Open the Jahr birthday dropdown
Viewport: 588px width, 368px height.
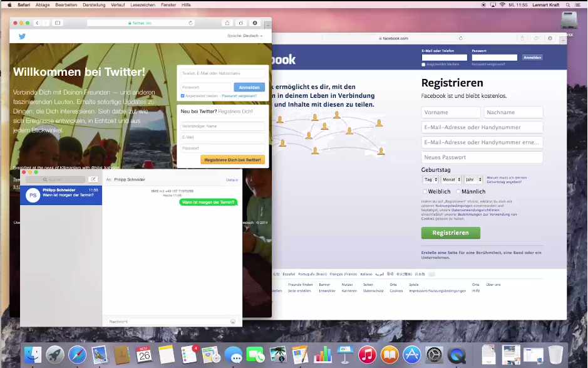click(473, 179)
